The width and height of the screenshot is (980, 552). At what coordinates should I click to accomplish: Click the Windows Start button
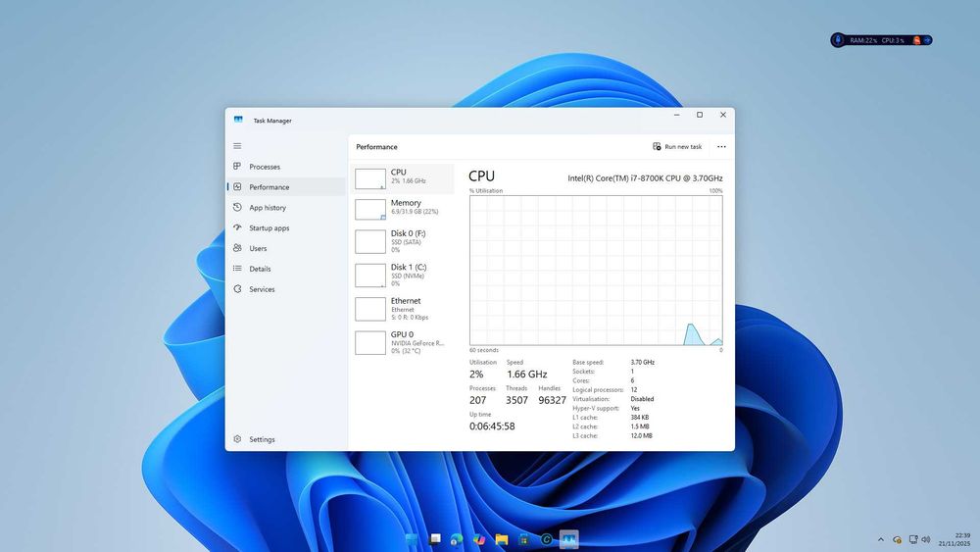click(x=412, y=539)
